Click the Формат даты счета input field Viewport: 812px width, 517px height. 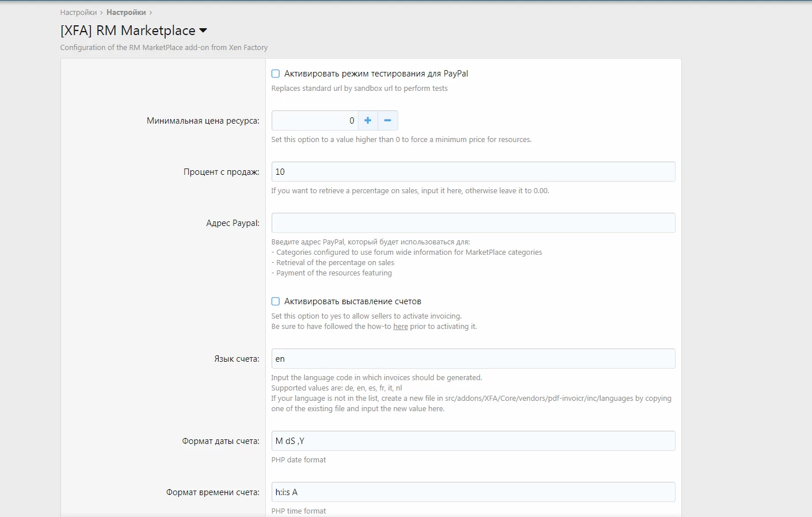473,441
